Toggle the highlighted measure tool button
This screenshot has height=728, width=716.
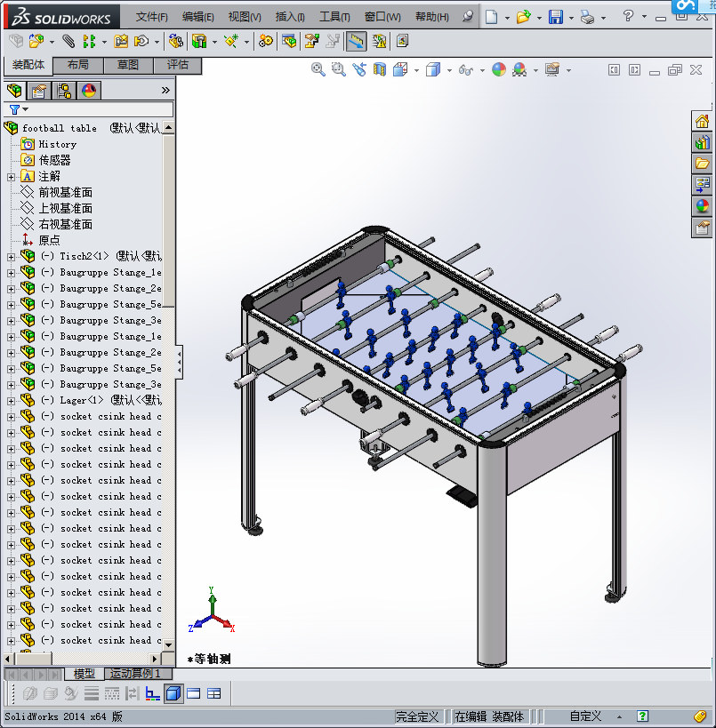(x=356, y=41)
